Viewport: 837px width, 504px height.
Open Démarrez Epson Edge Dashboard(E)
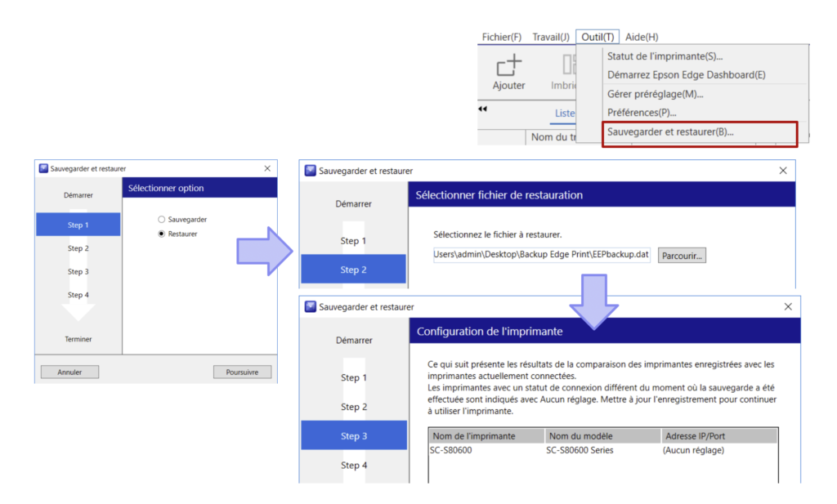click(x=686, y=74)
